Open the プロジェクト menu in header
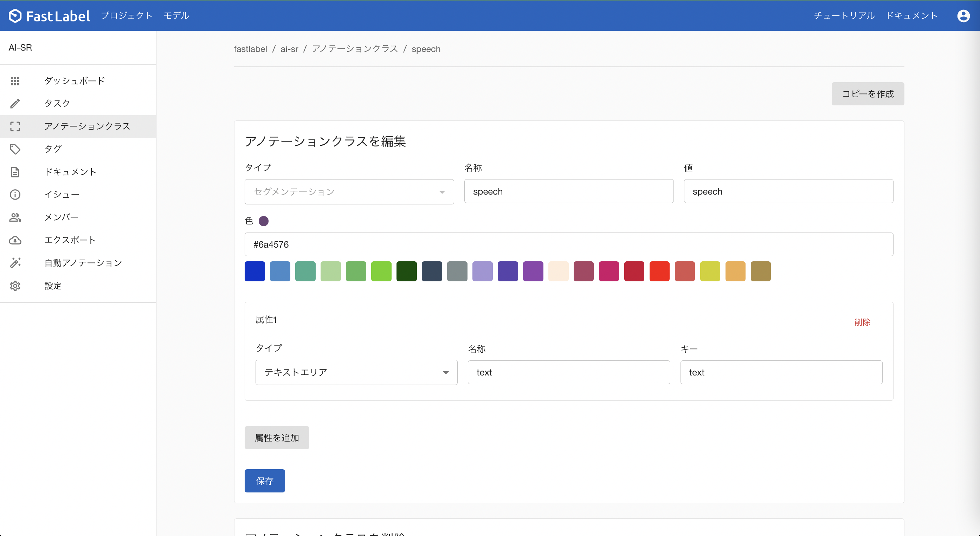This screenshot has height=536, width=980. [x=127, y=15]
